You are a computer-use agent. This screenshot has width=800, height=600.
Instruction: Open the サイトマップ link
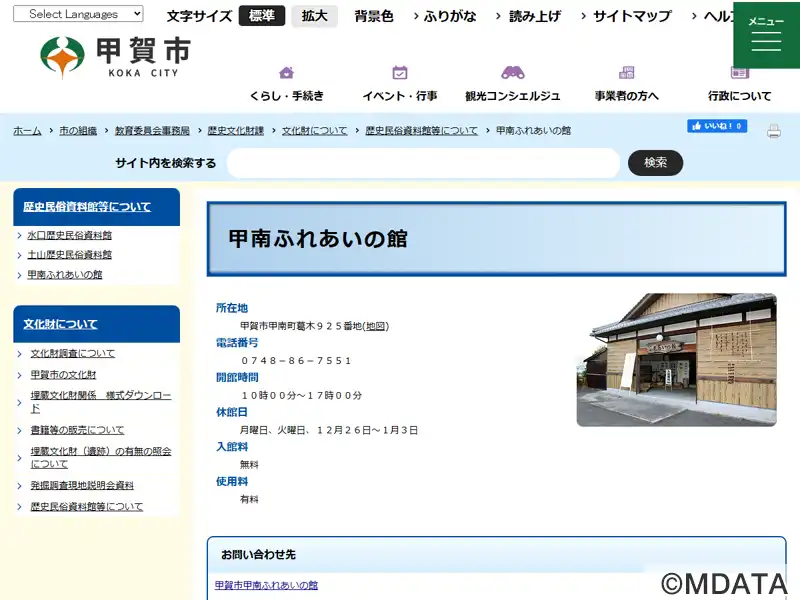coord(627,16)
